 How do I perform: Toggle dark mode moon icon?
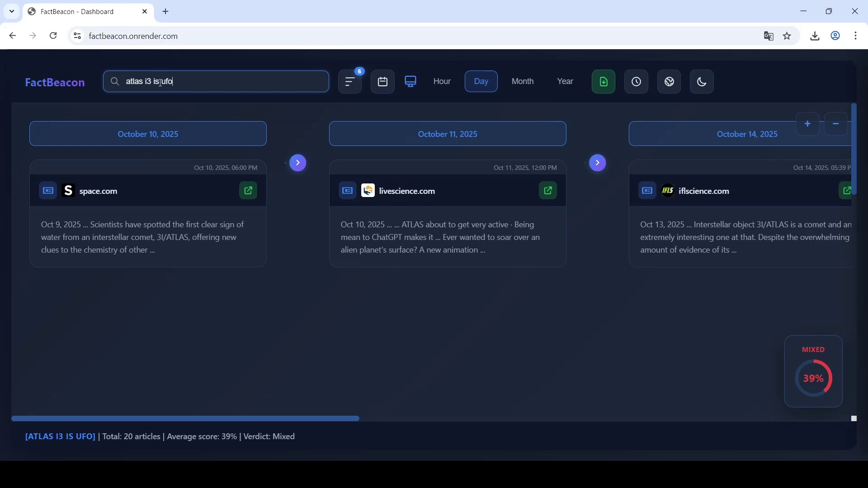702,82
